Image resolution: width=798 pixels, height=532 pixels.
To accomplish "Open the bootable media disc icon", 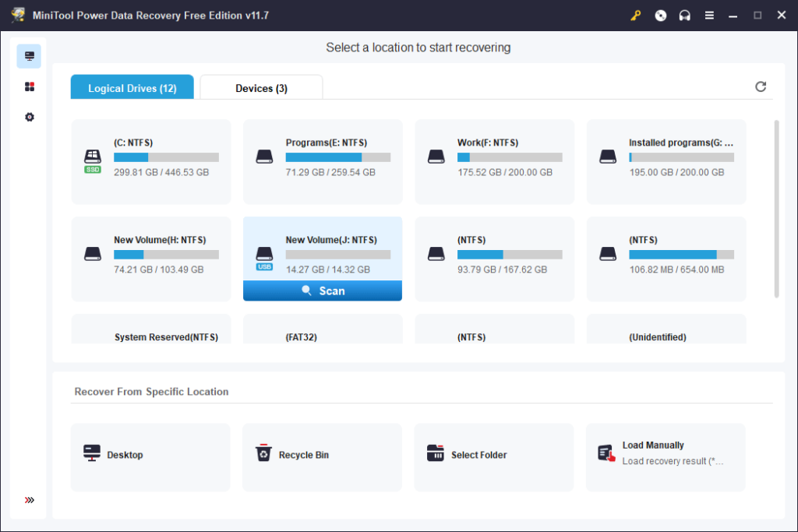I will click(661, 16).
